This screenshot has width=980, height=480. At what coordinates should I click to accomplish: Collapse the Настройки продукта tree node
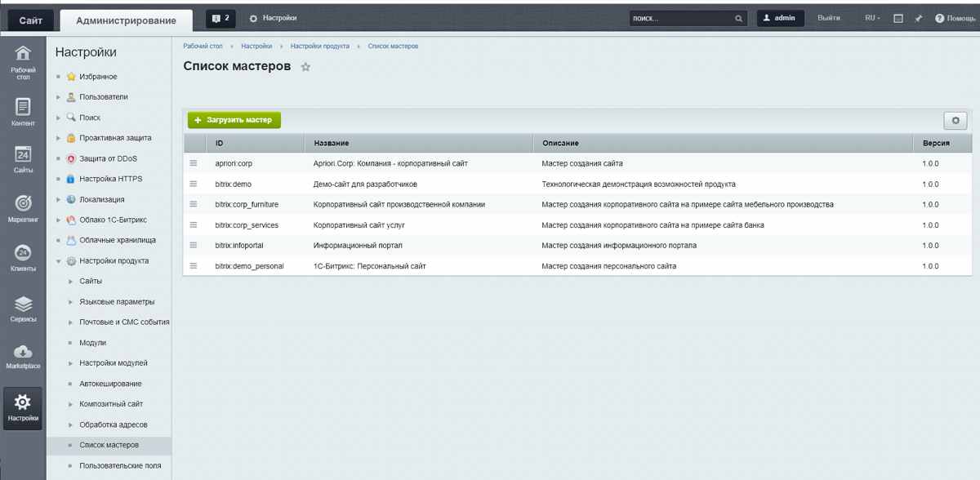pos(59,261)
